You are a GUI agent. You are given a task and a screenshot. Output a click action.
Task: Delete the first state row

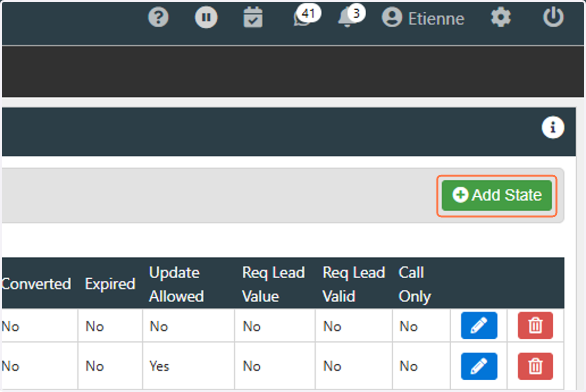[x=535, y=326]
